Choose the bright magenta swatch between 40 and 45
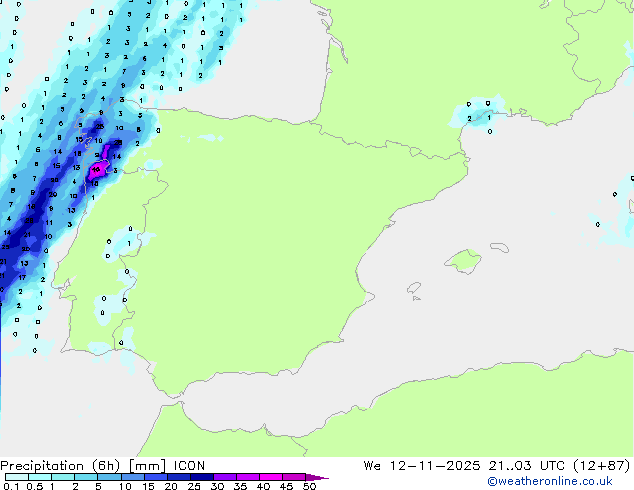The width and height of the screenshot is (634, 490). [271, 477]
